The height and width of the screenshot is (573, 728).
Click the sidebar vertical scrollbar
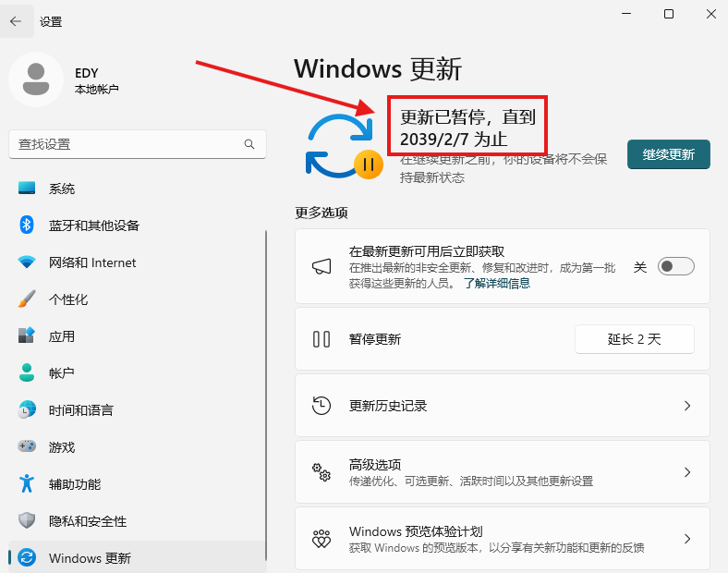tap(266, 396)
